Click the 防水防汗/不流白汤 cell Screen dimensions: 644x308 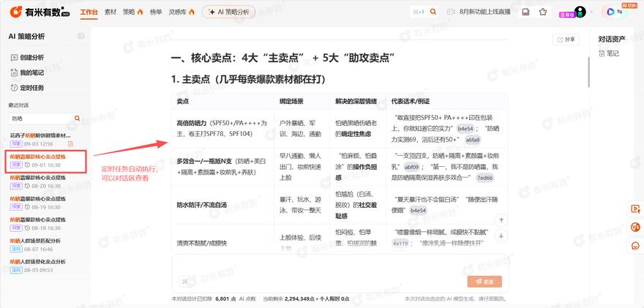tap(222, 205)
